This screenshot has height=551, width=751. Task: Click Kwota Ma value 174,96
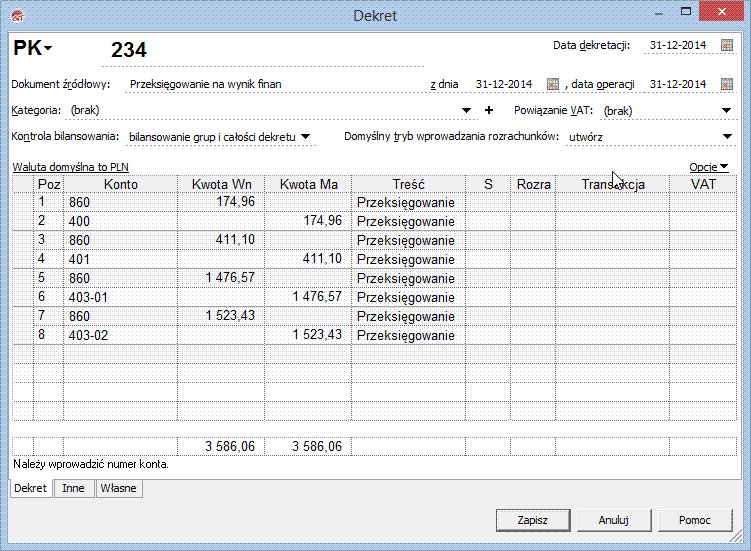click(x=322, y=220)
